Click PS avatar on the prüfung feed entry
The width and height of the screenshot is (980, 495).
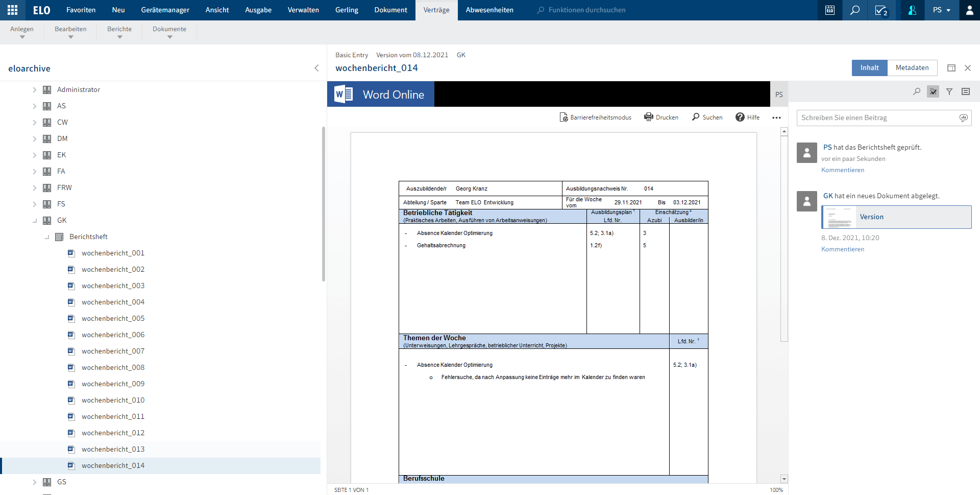click(x=807, y=152)
